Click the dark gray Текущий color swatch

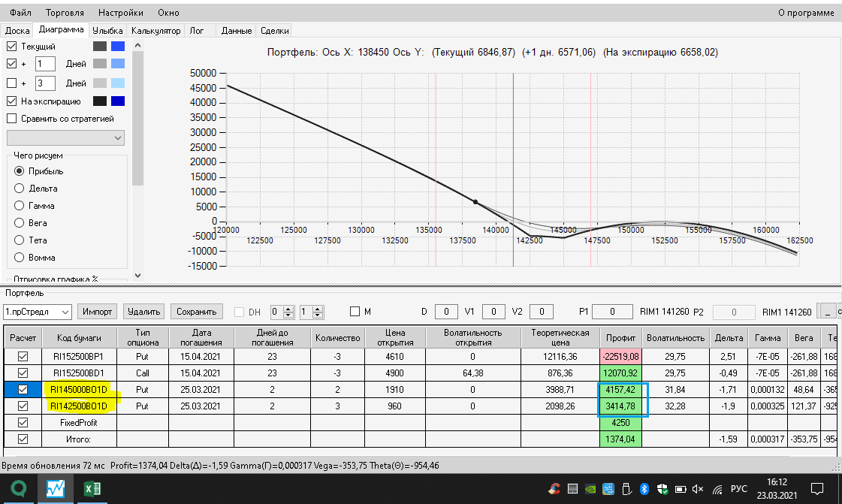[100, 46]
